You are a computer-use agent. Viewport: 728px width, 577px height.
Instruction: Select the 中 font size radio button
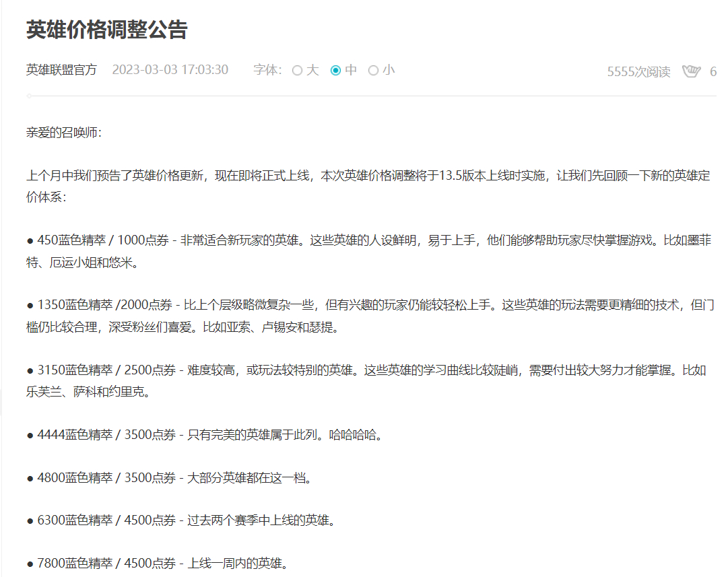(x=335, y=71)
